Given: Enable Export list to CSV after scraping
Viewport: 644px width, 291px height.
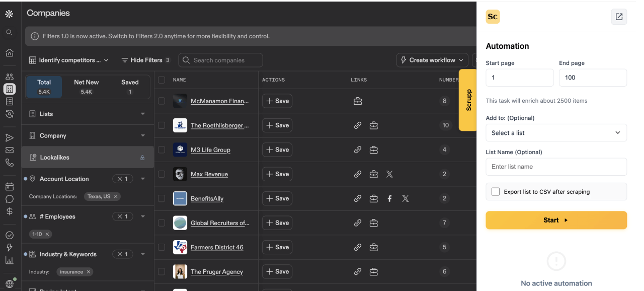Looking at the screenshot, I should (496, 192).
